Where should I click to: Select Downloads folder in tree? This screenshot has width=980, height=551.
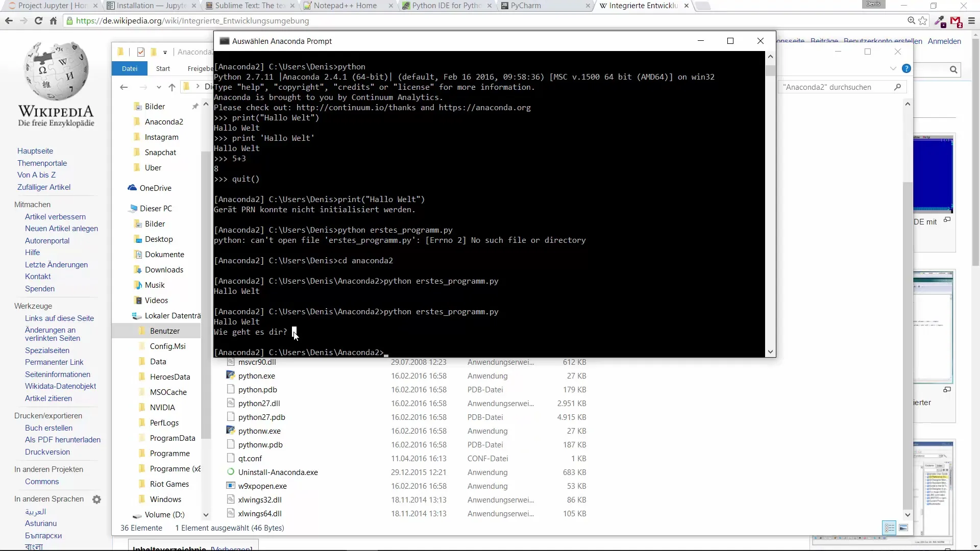[x=163, y=270]
